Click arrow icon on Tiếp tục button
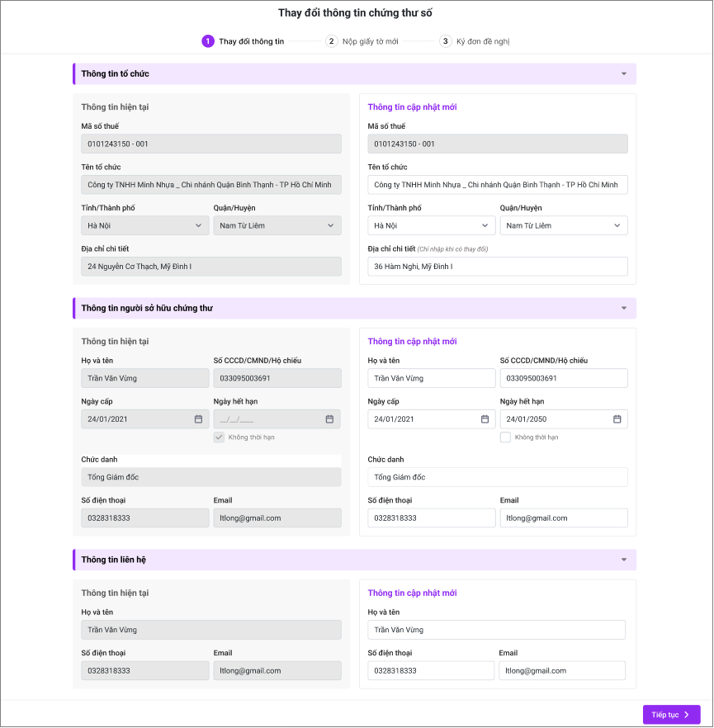This screenshot has width=714, height=728. [x=687, y=715]
